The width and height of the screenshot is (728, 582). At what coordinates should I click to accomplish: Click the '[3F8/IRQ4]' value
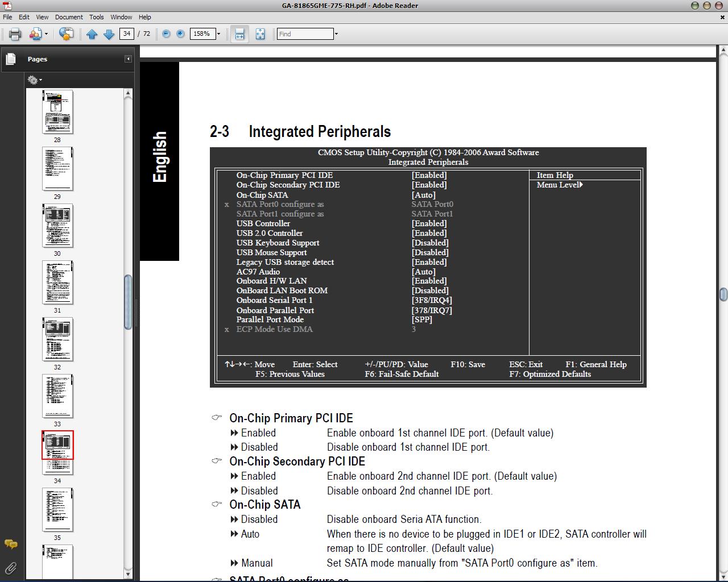coord(432,300)
